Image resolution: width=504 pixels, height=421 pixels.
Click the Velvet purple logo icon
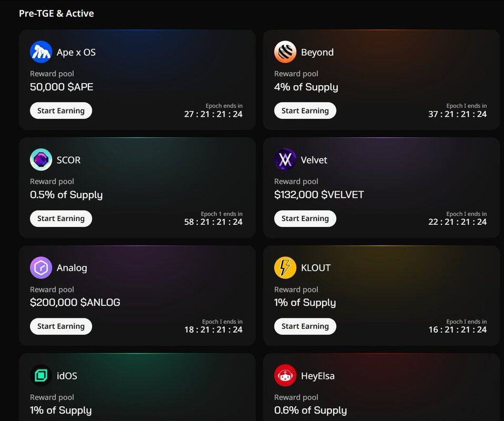tap(285, 160)
